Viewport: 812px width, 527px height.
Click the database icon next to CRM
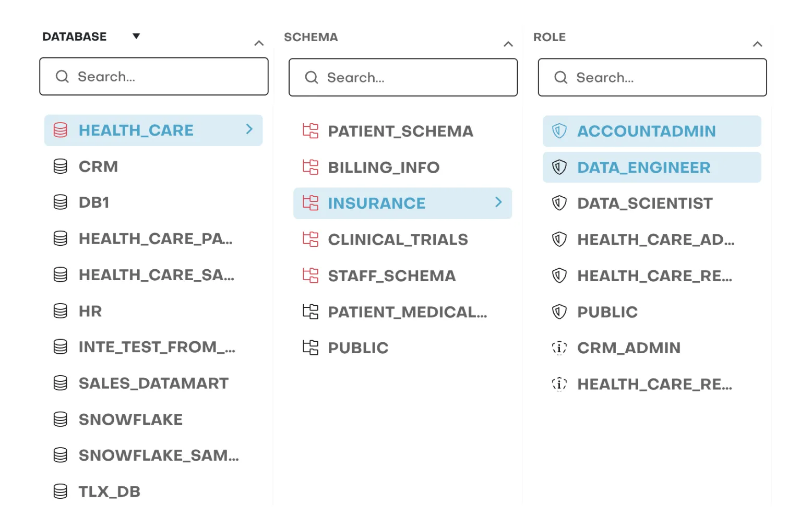tap(61, 166)
